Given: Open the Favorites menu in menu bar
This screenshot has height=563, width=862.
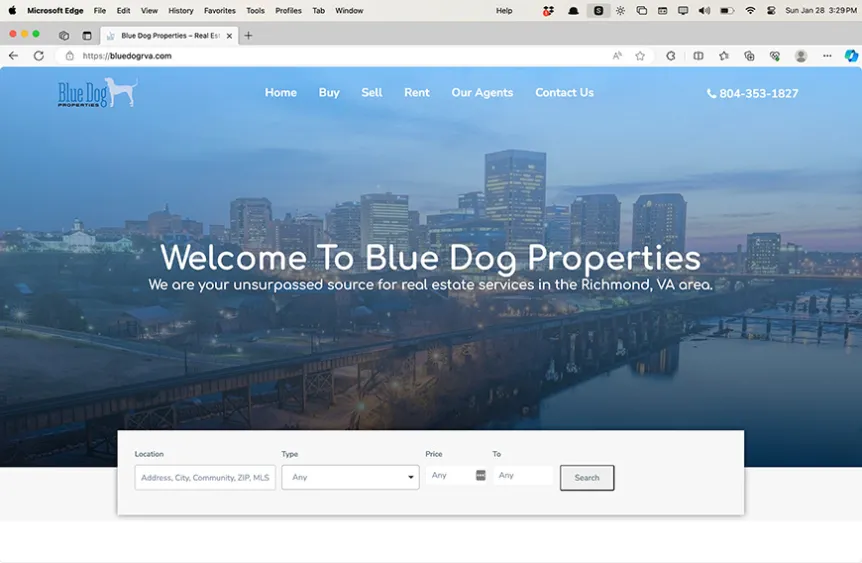Looking at the screenshot, I should (219, 10).
